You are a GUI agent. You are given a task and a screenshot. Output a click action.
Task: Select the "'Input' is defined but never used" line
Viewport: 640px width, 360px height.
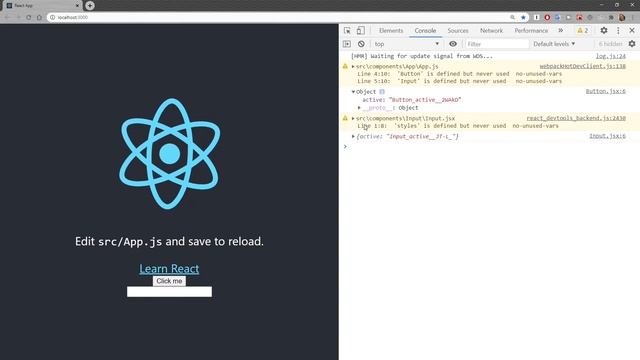pyautogui.click(x=460, y=81)
